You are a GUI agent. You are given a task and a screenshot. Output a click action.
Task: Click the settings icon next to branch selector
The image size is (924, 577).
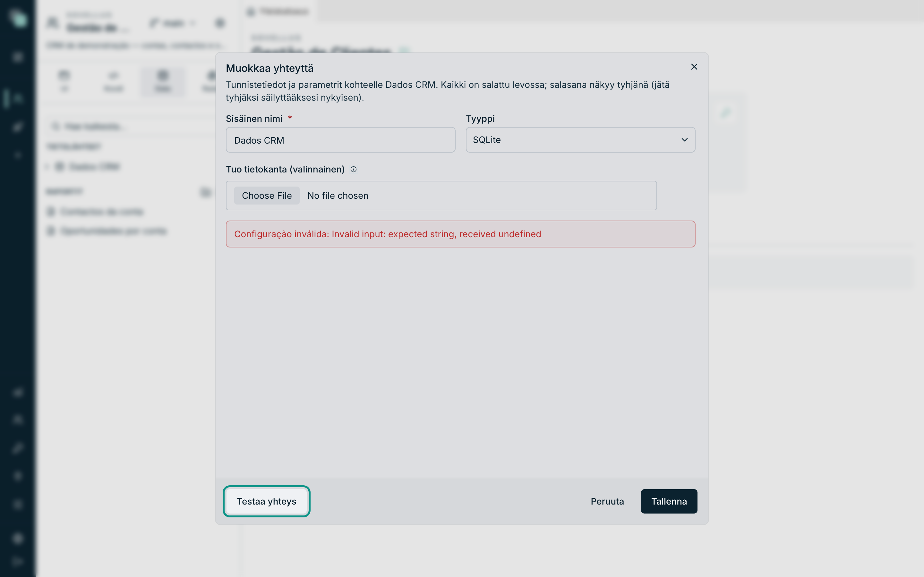[219, 23]
